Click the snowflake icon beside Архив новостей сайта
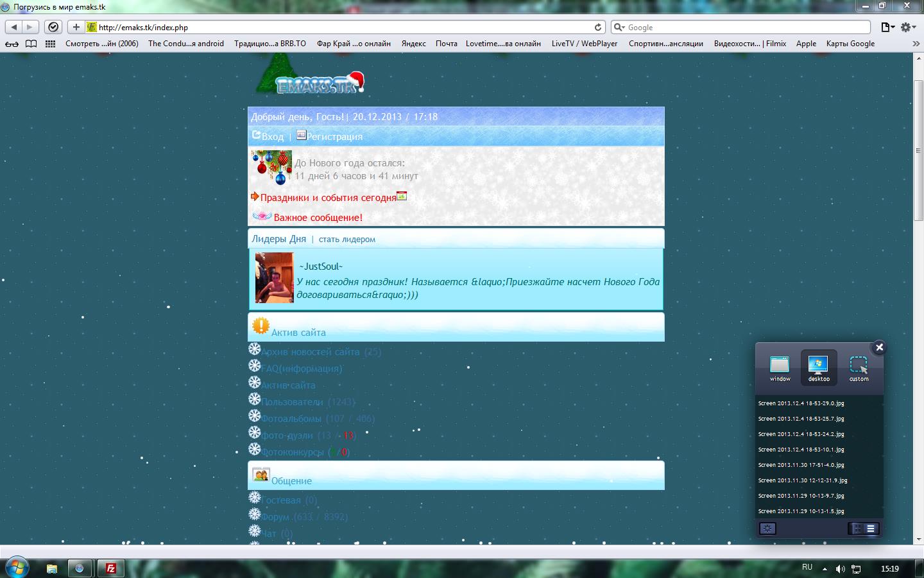924x578 pixels. [255, 349]
